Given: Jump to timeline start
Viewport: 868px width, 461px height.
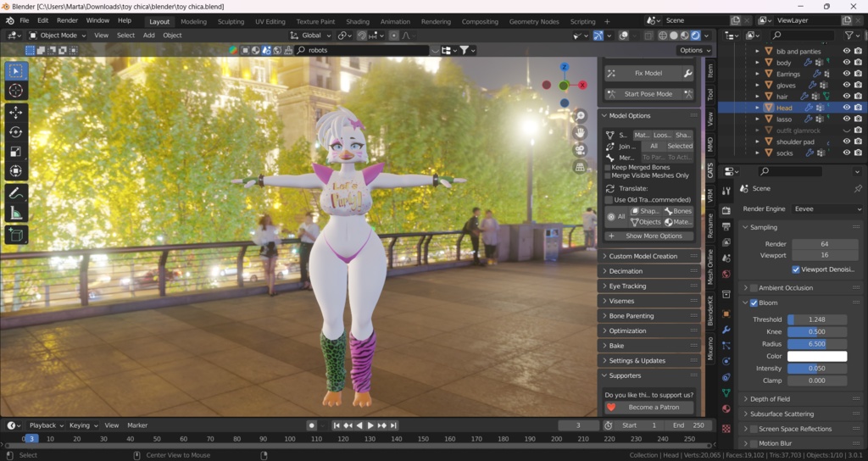Looking at the screenshot, I should pyautogui.click(x=337, y=425).
